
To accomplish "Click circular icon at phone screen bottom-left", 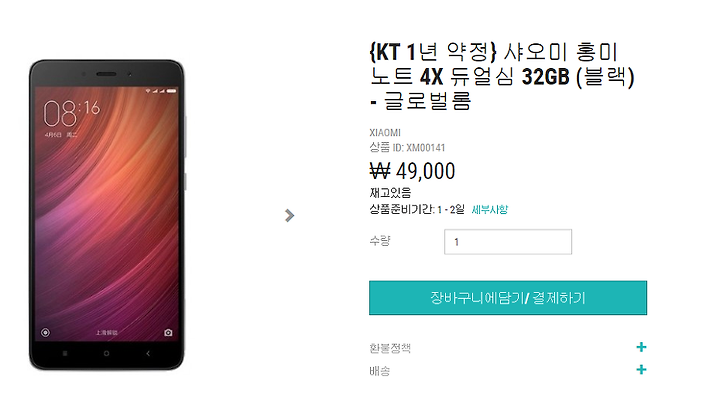I will (45, 332).
